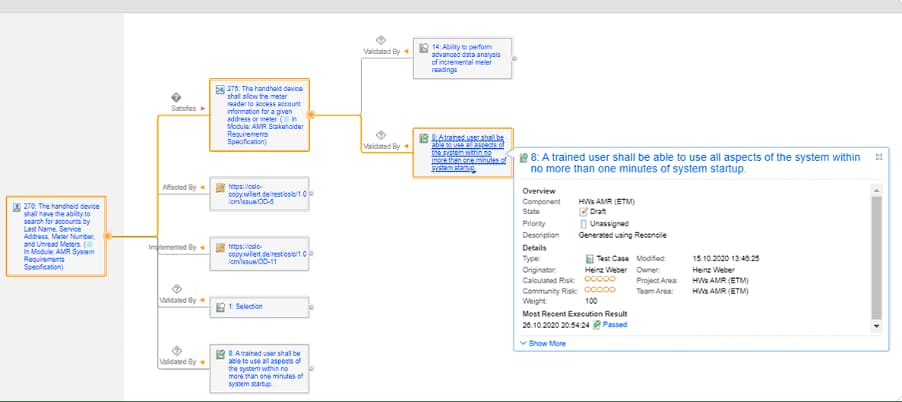902x402 pixels.
Task: Click the 'Implemented By' link label
Action: tap(173, 247)
